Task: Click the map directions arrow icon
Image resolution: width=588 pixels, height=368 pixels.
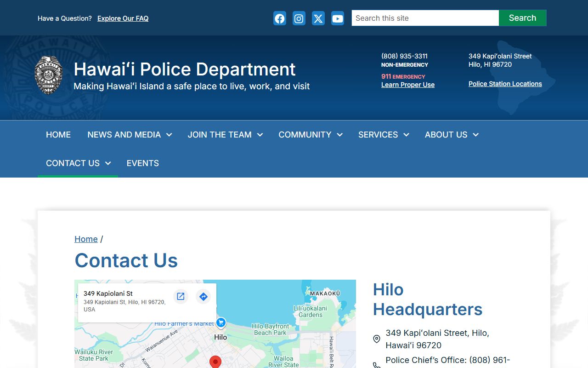Action: (x=204, y=297)
